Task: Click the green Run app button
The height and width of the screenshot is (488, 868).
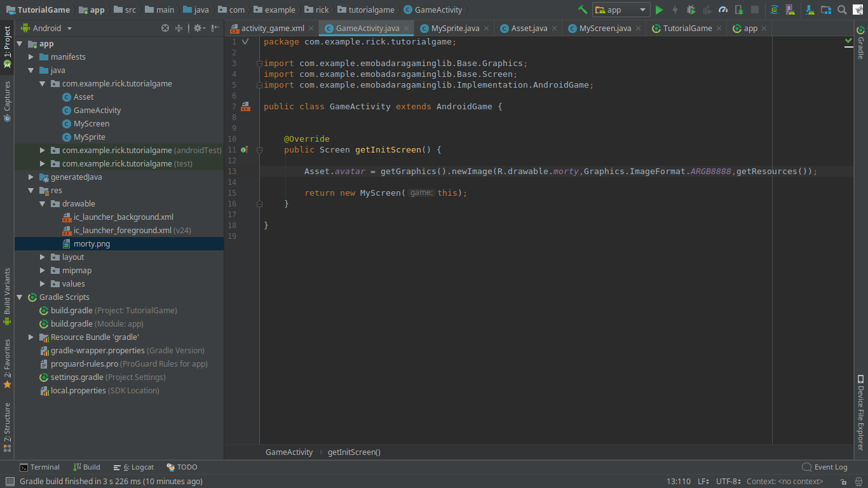Action: coord(659,10)
